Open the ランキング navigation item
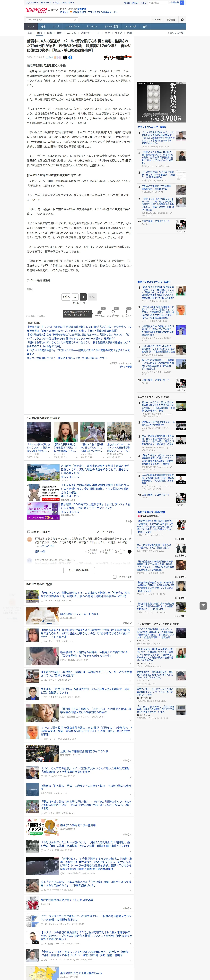Screen dimensions: 210x980 click(x=130, y=27)
